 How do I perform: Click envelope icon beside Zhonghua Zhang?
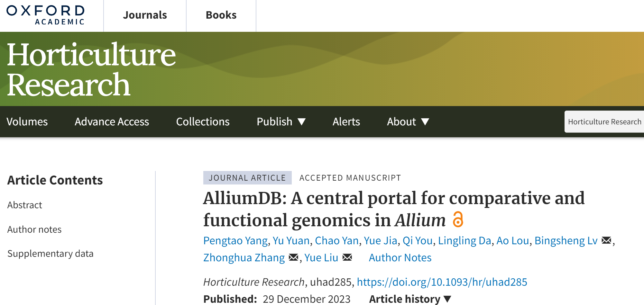(293, 257)
